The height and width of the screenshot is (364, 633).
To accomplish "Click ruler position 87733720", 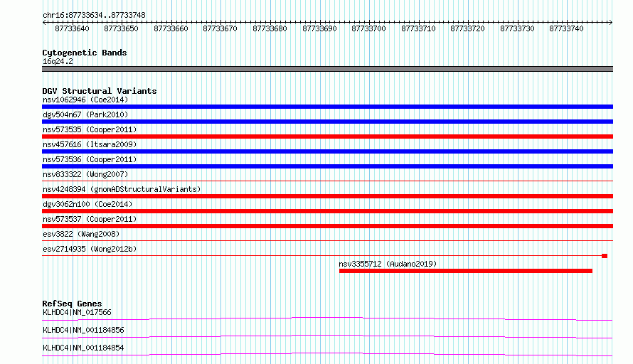I will coord(467,28).
